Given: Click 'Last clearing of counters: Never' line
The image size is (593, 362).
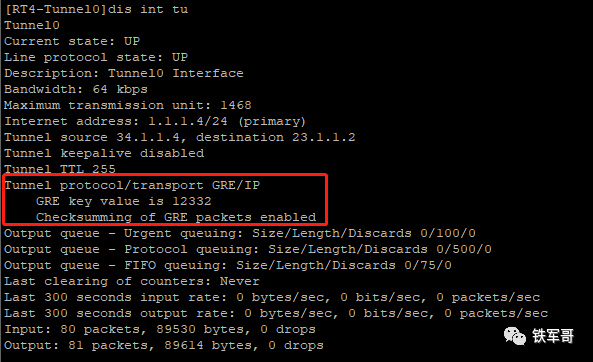Looking at the screenshot, I should [132, 281].
